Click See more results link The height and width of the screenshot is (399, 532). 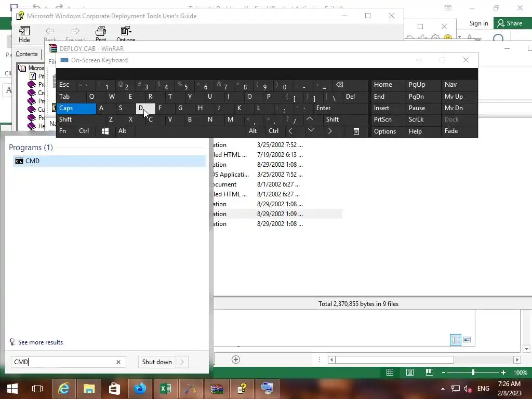point(41,342)
